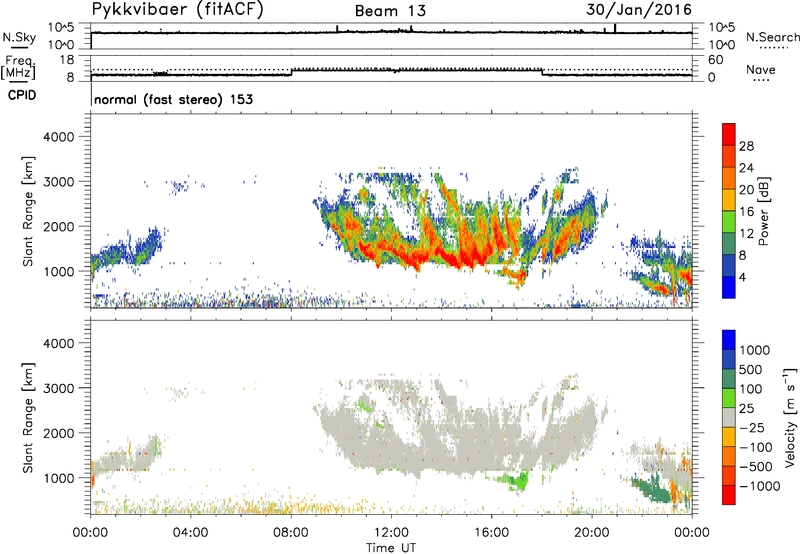The width and height of the screenshot is (800, 554).
Task: Click the 'CPID' label
Action: [22, 95]
